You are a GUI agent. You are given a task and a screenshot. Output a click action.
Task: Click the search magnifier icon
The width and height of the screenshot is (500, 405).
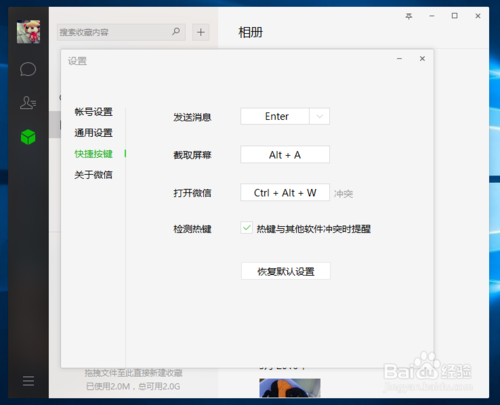click(176, 32)
